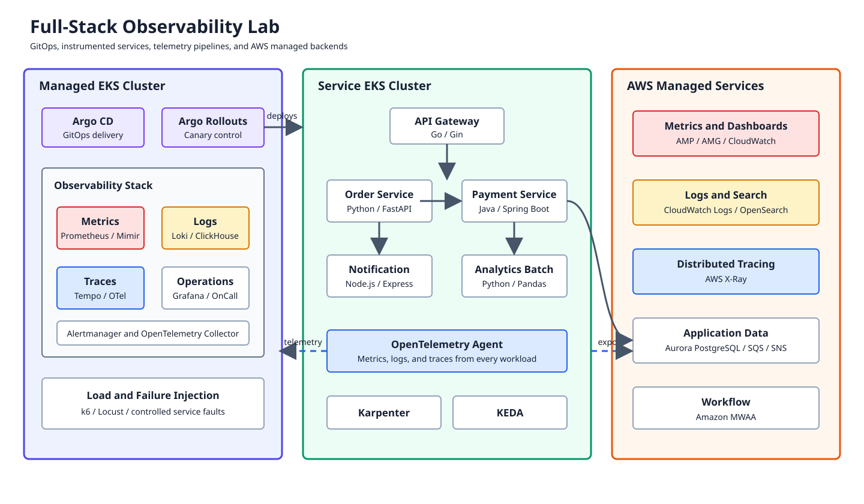Select the Traces Tempo / OTel box
This screenshot has width=864, height=504.
tap(100, 288)
